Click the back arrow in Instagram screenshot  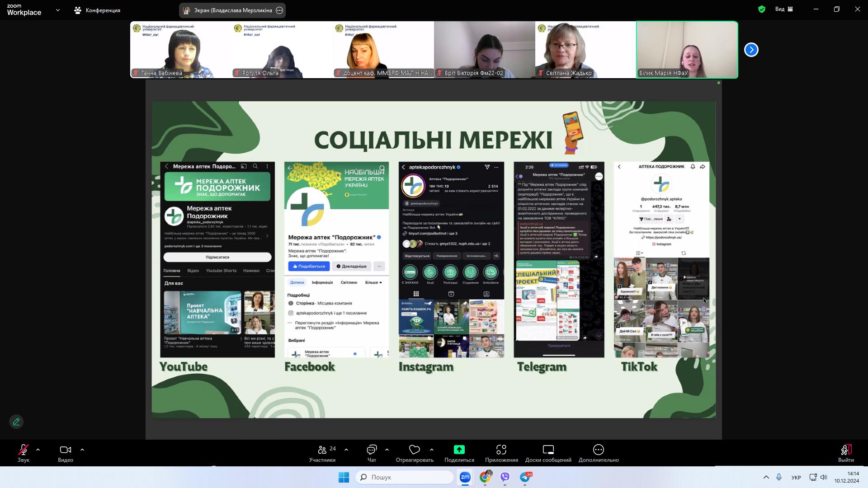tap(404, 167)
